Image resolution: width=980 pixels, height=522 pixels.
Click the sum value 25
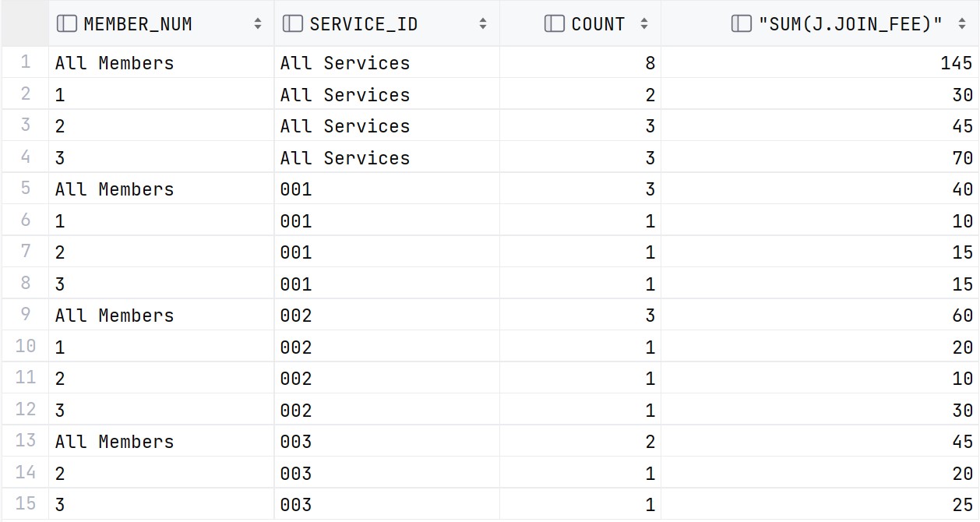[820, 504]
